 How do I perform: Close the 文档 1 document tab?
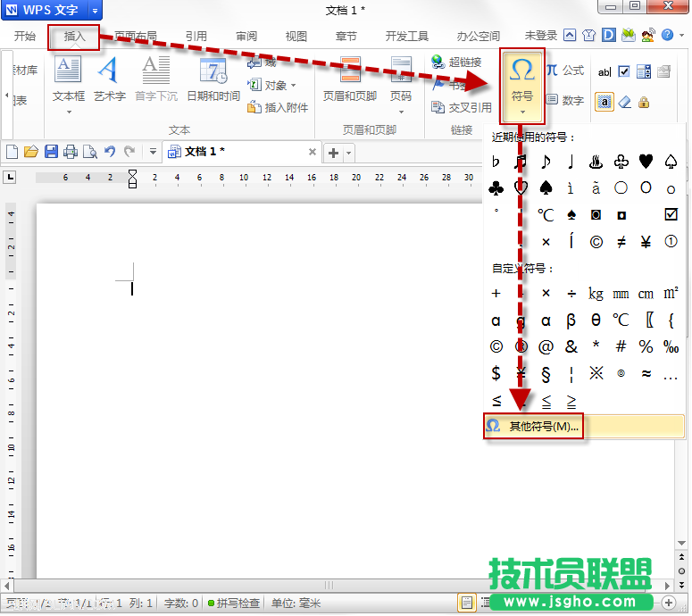tap(312, 152)
